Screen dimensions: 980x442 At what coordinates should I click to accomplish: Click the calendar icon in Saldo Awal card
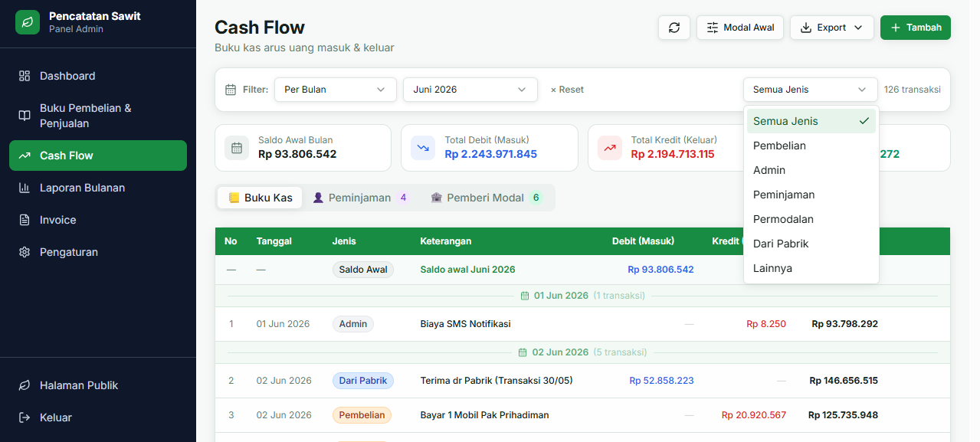click(237, 148)
